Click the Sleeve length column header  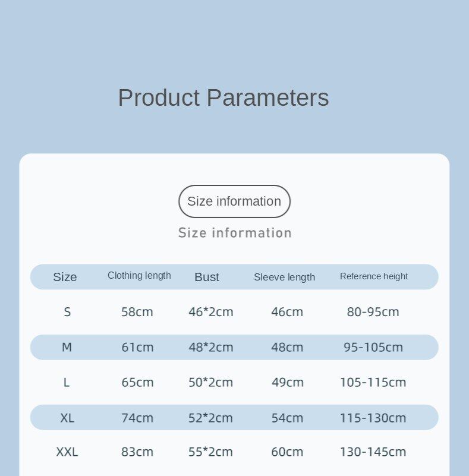coord(284,277)
